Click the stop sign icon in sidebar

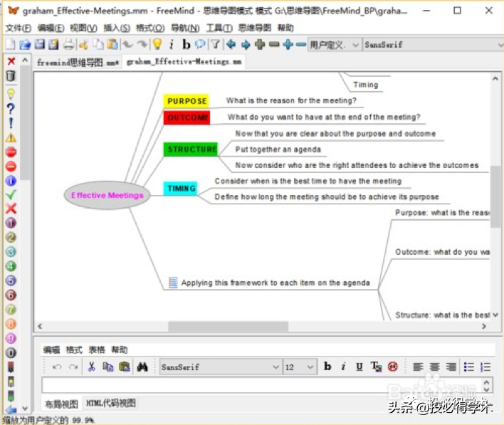click(x=11, y=152)
